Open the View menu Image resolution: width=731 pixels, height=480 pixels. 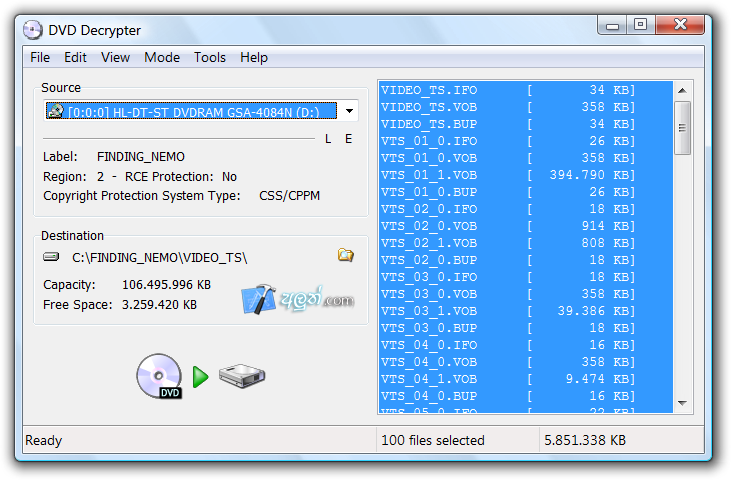(x=115, y=57)
